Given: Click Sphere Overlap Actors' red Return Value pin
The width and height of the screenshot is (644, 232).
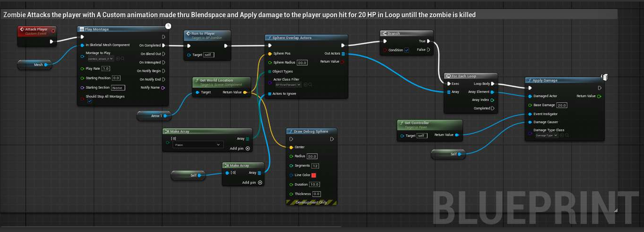Looking at the screenshot, I should 343,62.
